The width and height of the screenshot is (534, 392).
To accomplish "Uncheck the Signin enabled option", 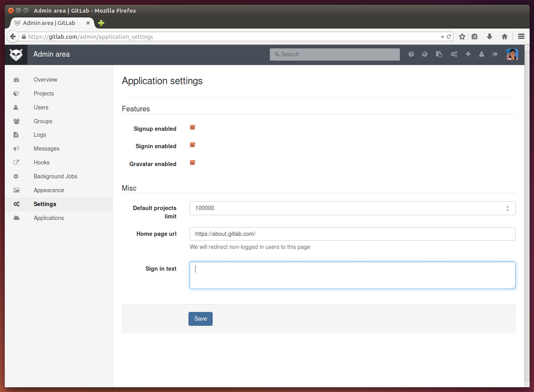I will (192, 145).
